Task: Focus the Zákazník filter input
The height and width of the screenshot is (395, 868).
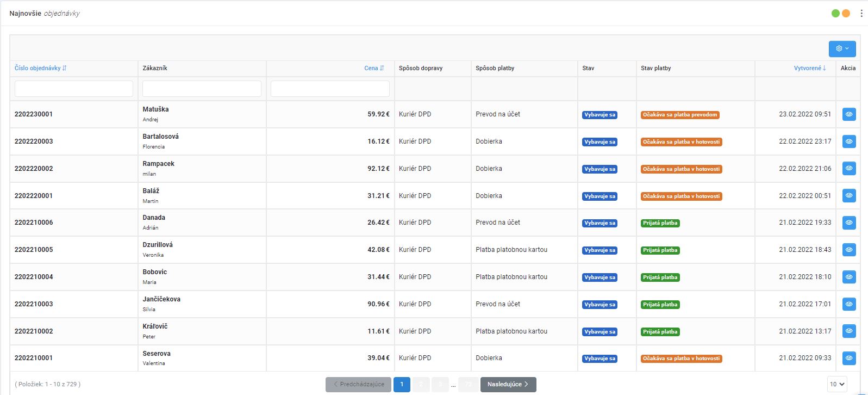Action: [202, 89]
